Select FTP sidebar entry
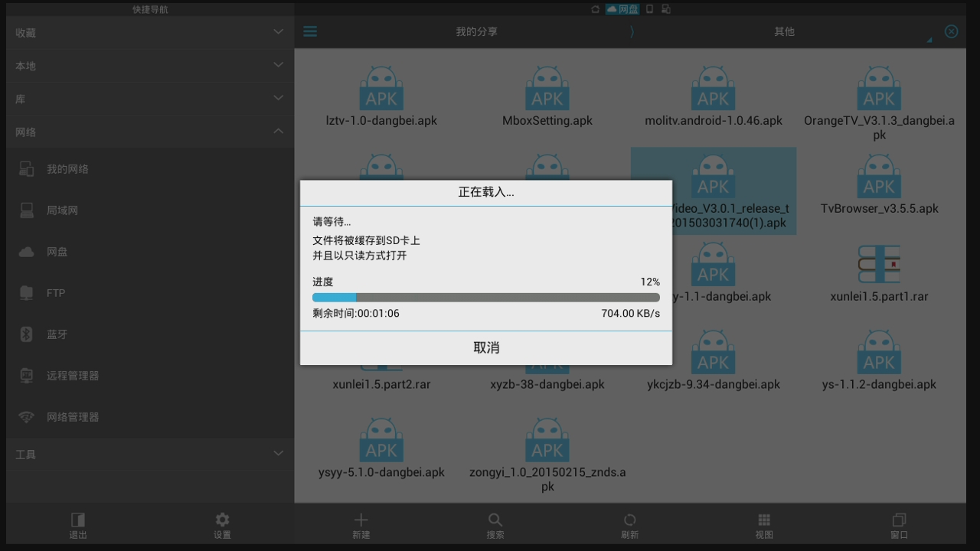 150,293
